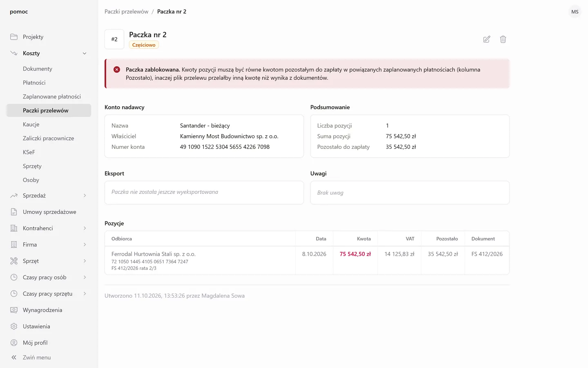Click the Sprzęt tools icon
The height and width of the screenshot is (368, 588).
pyautogui.click(x=14, y=261)
